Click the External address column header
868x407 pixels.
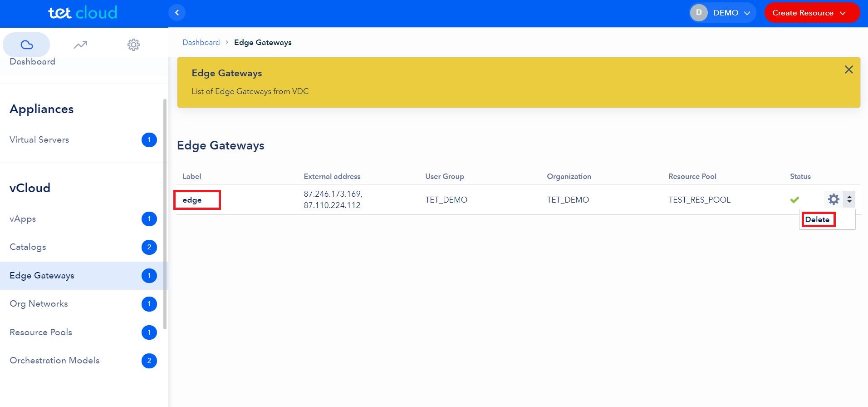332,176
